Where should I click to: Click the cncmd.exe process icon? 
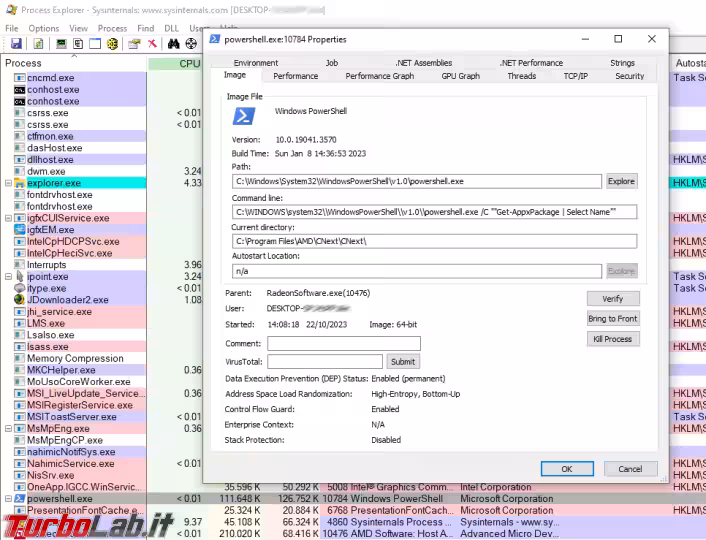[19, 78]
